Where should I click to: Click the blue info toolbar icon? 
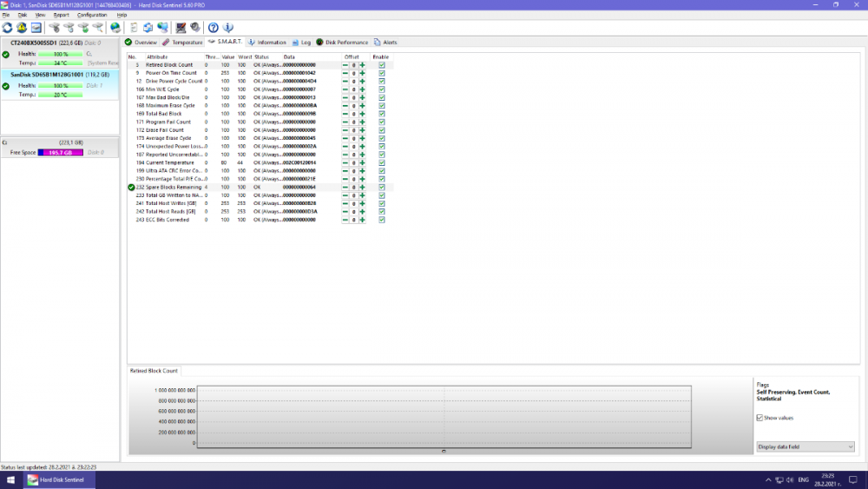click(227, 28)
